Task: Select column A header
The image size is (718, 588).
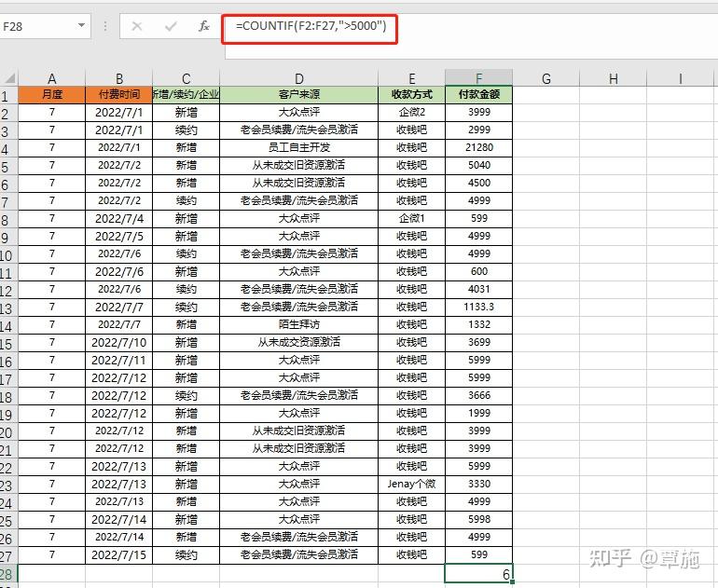Action: [51, 78]
